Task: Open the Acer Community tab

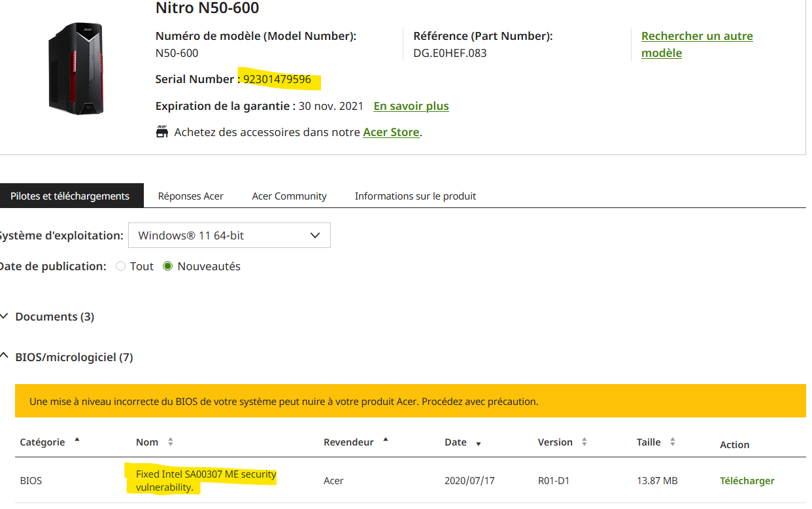Action: 289,196
